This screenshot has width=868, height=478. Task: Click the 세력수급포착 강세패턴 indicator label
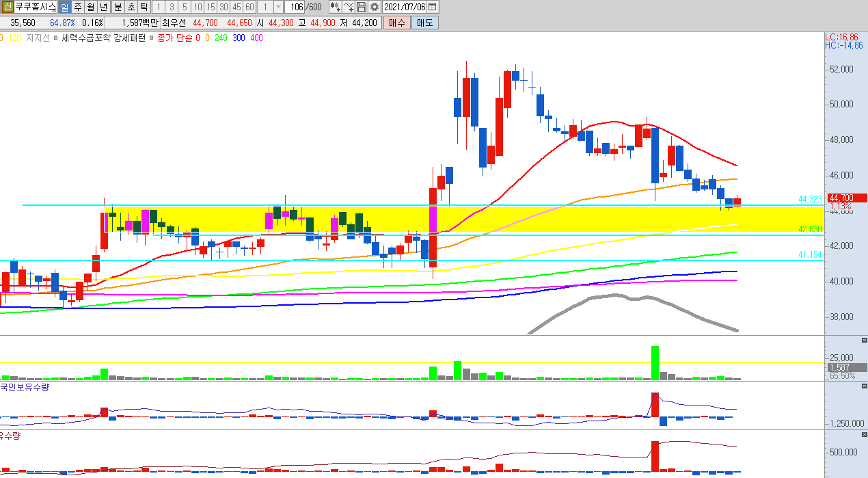[x=103, y=38]
